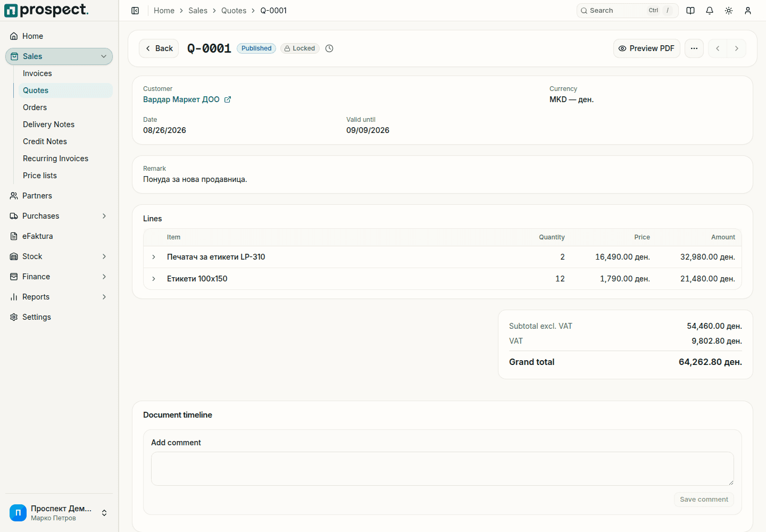766x532 pixels.
Task: Open Delivery Notes in the sidebar
Action: tap(65, 124)
